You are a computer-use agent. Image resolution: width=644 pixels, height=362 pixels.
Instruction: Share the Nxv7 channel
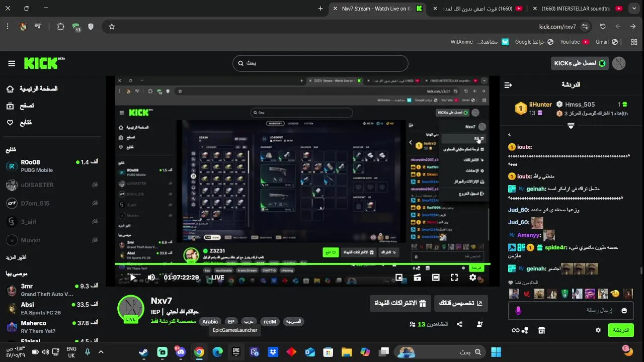tap(460, 324)
